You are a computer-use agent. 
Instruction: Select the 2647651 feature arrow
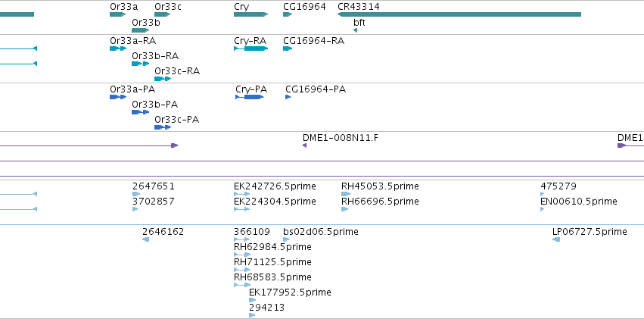[x=136, y=194]
